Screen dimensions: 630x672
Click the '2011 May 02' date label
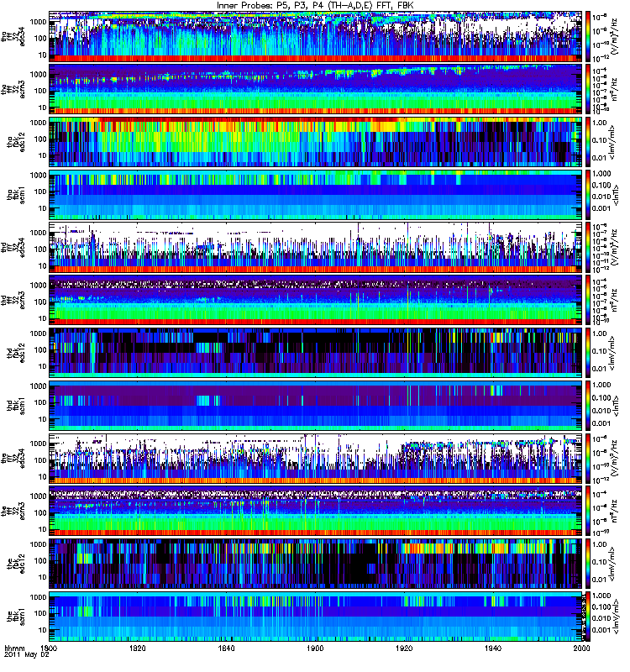[26, 655]
